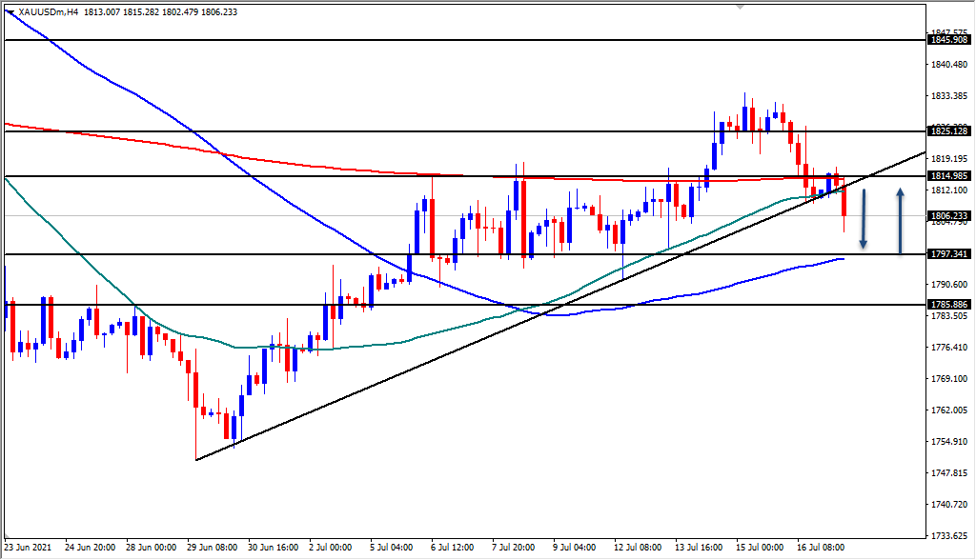Click the 1840.480 price axis value
Screen dimensions: 976x560
949,64
